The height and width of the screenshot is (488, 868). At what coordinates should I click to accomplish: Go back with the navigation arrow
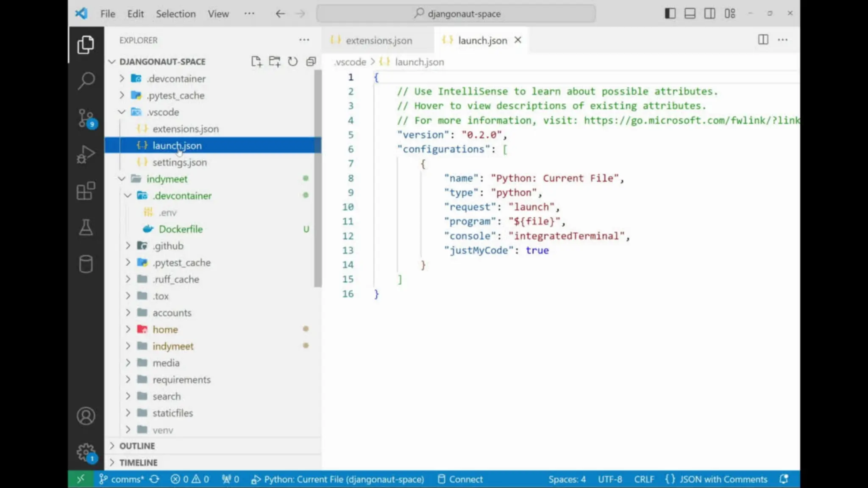pyautogui.click(x=280, y=14)
